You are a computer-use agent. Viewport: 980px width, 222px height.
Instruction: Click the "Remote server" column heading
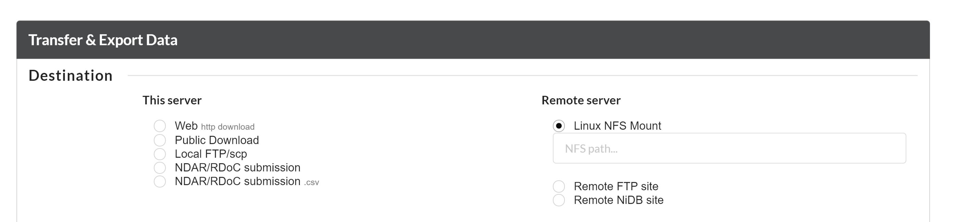[x=581, y=100]
